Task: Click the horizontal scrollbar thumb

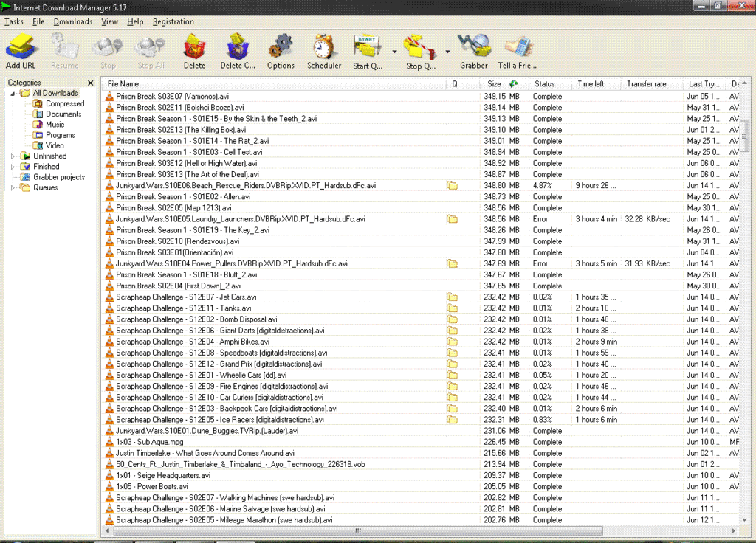Action: 358,530
